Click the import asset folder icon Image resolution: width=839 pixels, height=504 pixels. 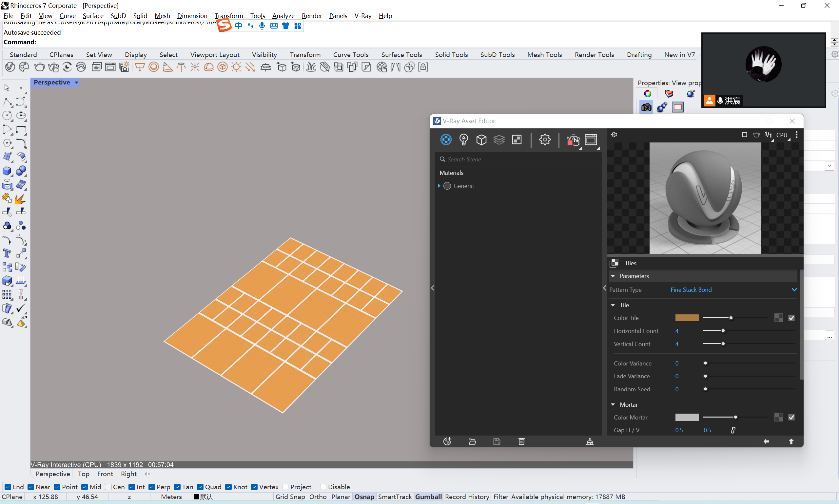(472, 441)
